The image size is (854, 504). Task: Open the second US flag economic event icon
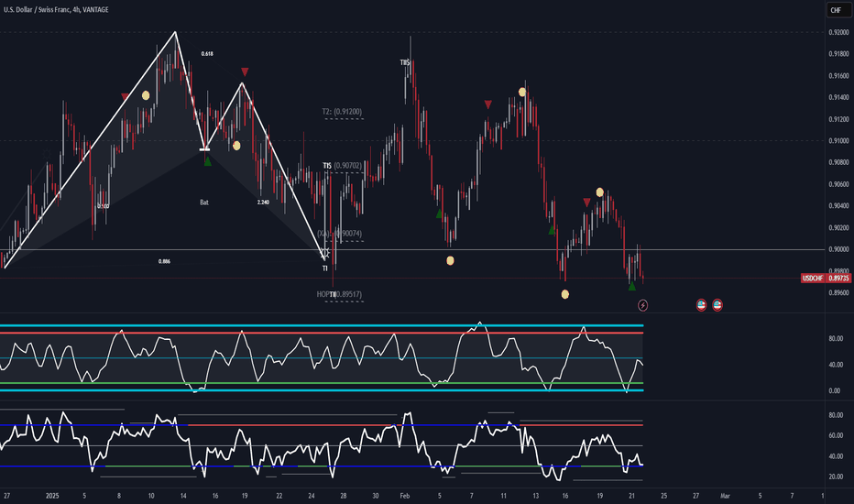717,305
